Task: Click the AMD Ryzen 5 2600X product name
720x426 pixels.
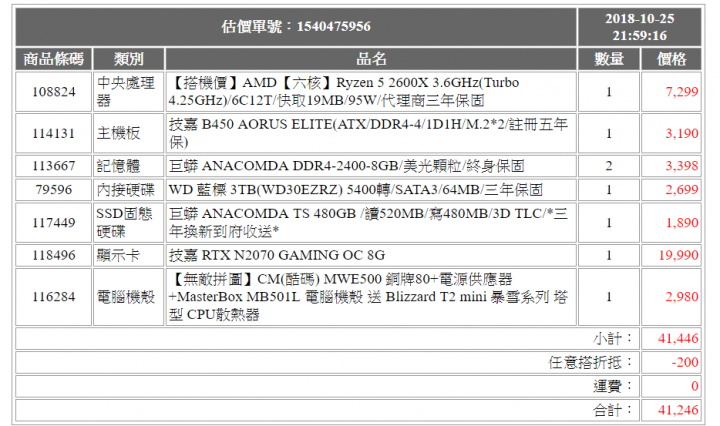Action: point(344,91)
